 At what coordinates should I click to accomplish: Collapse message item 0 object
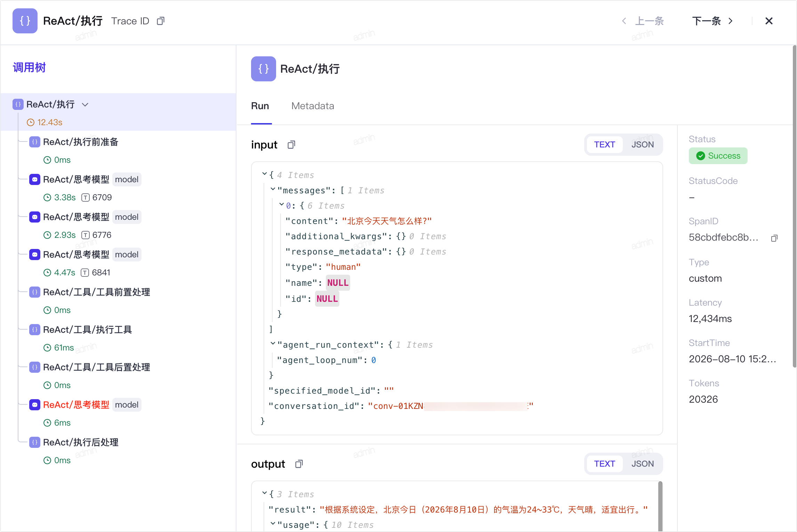282,204
